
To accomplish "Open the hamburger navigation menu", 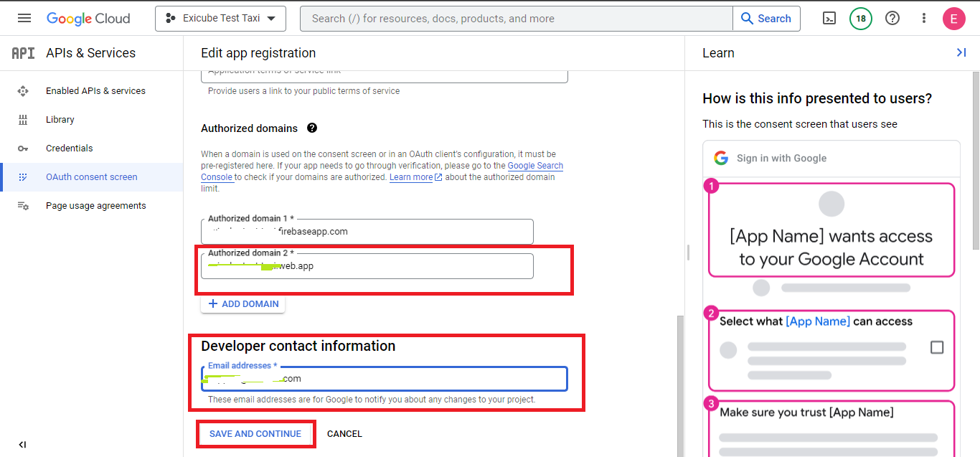I will pyautogui.click(x=24, y=19).
